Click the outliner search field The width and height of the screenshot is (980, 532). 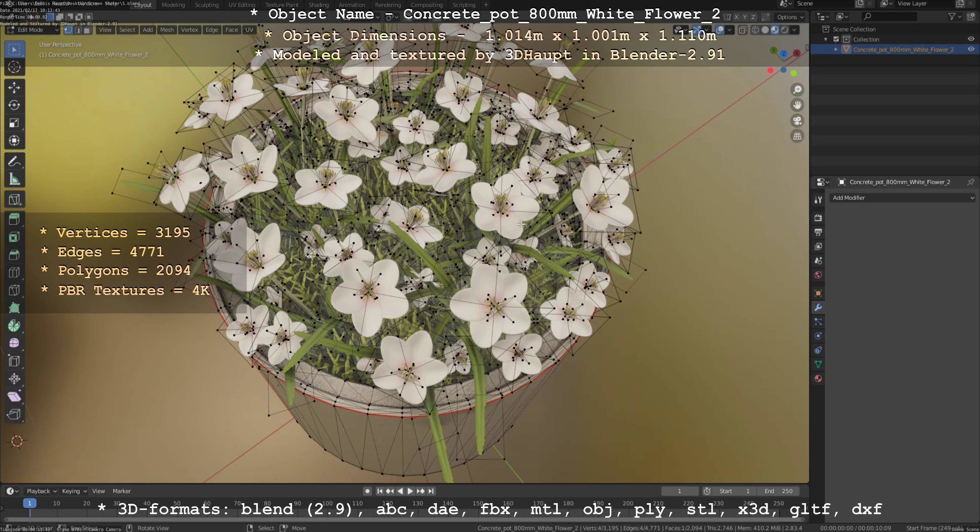889,17
